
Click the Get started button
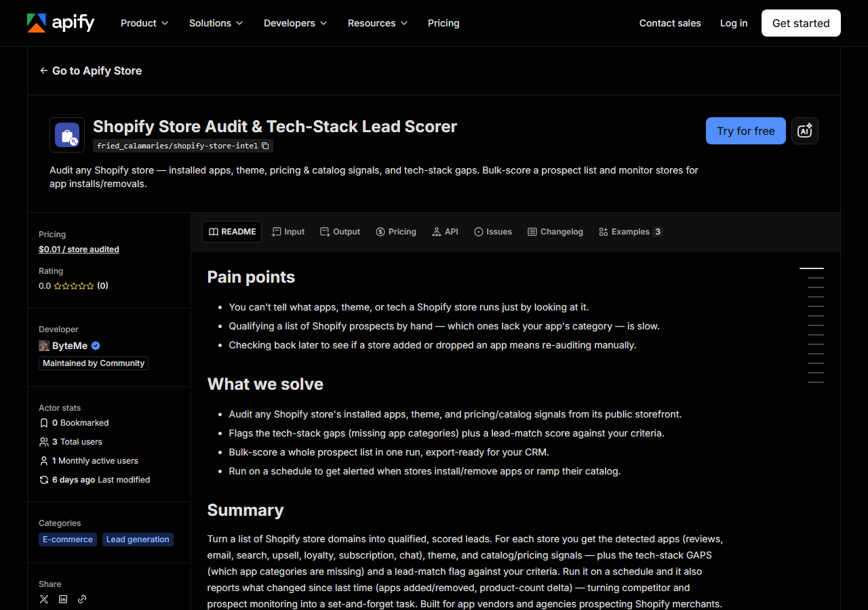[x=801, y=23]
